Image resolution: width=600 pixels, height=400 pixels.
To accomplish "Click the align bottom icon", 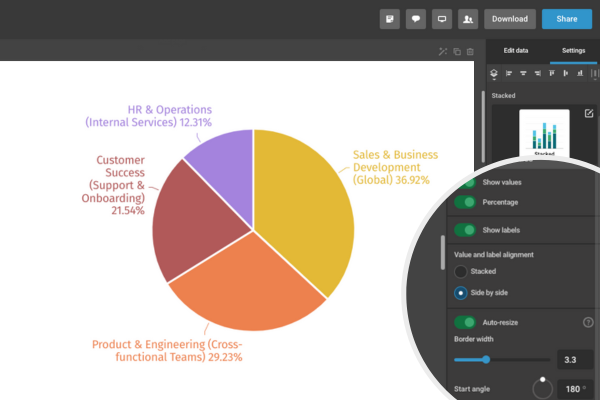I will tap(580, 73).
